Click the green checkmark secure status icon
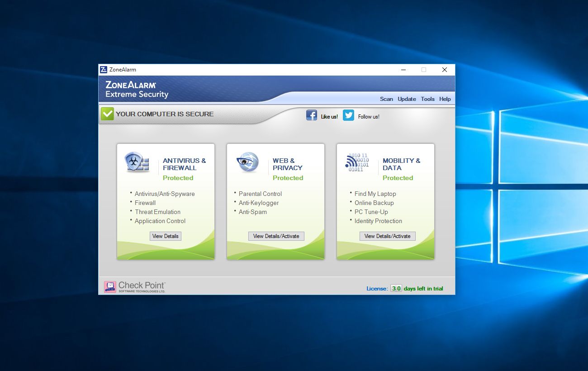This screenshot has width=588, height=371. tap(107, 114)
